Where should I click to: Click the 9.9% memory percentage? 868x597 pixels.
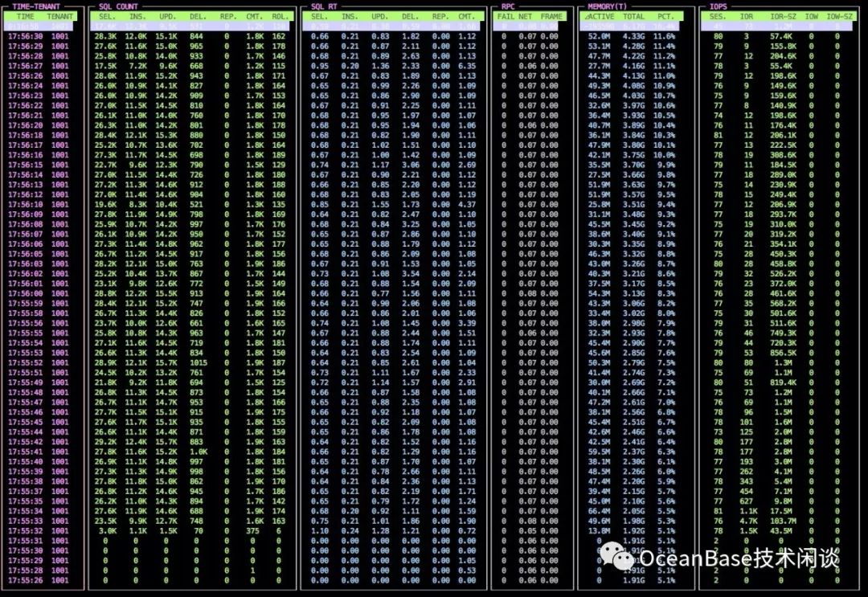point(666,165)
